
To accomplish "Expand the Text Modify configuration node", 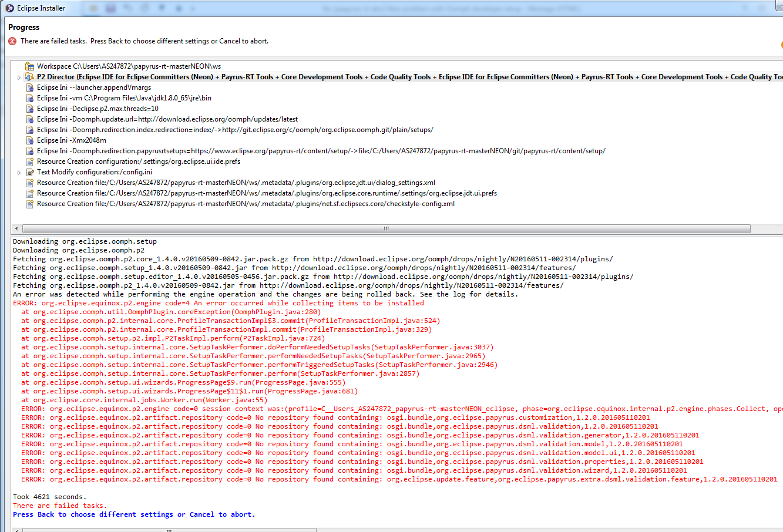I will 19,173.
